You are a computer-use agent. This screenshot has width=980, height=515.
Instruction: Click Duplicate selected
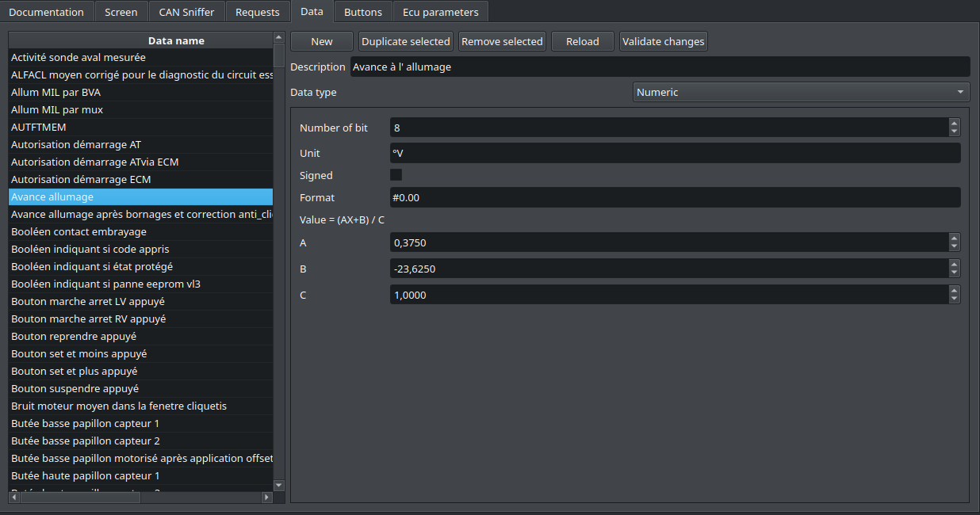tap(405, 41)
